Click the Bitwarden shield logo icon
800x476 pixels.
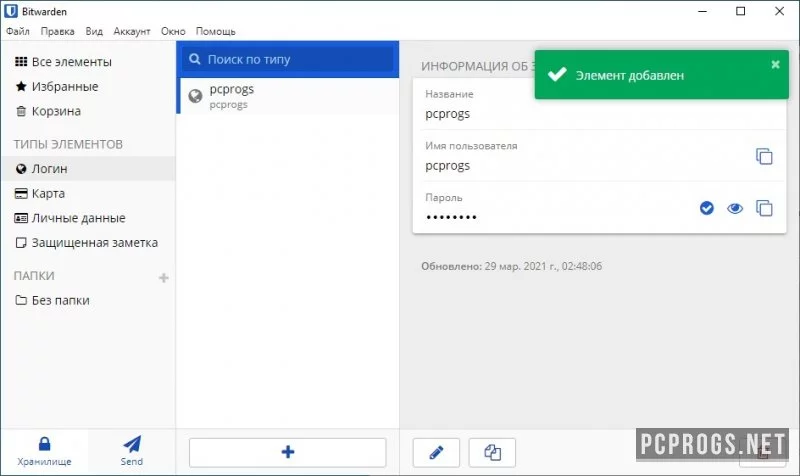point(11,11)
